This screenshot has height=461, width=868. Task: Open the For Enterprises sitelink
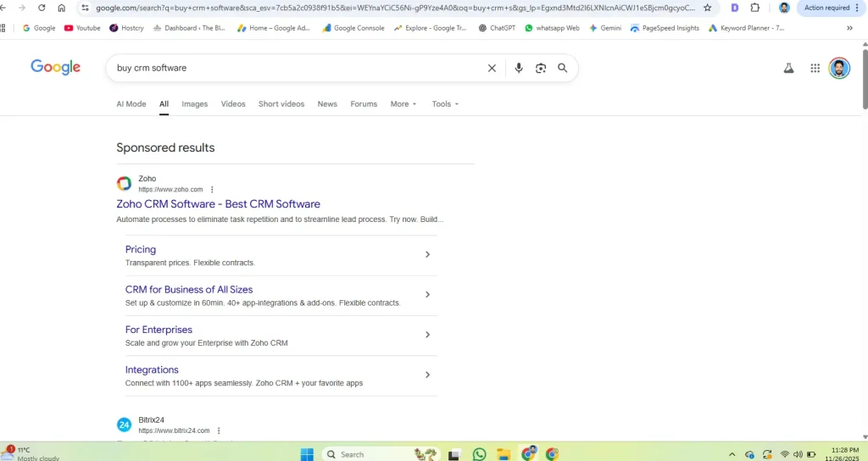click(x=159, y=330)
